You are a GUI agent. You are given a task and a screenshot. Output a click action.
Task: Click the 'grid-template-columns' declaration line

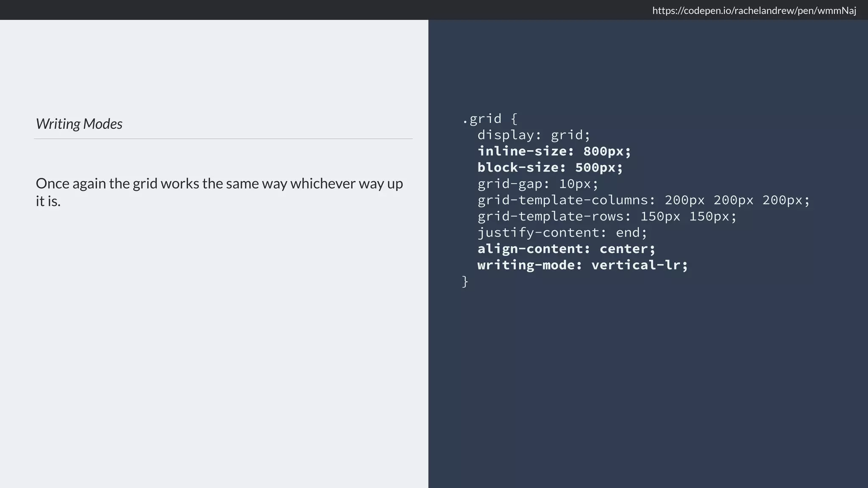(x=643, y=200)
